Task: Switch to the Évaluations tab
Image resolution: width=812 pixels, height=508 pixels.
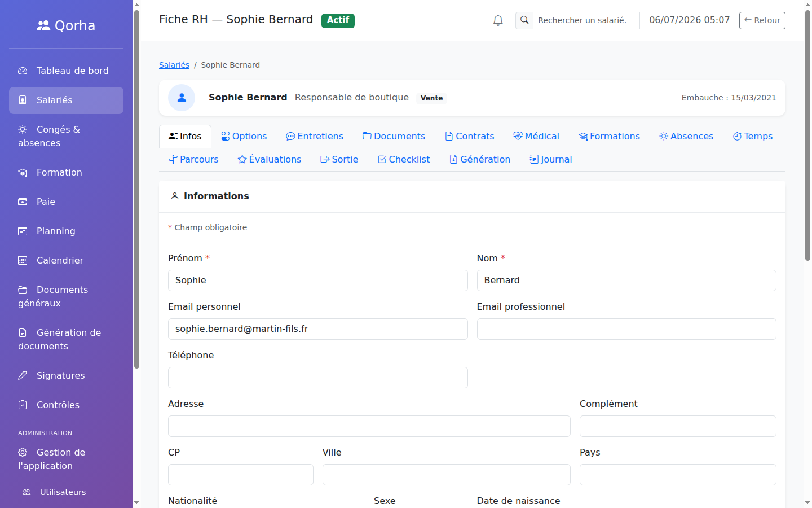Action: tap(270, 160)
